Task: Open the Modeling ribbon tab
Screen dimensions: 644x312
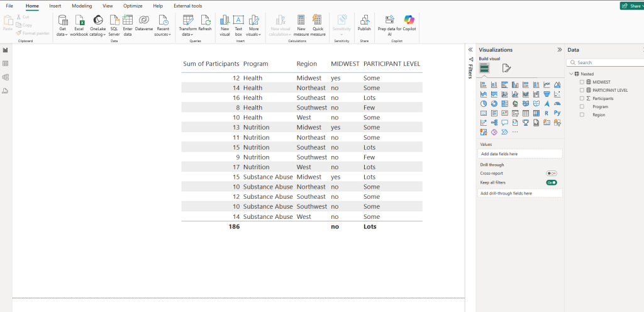Action: point(82,6)
